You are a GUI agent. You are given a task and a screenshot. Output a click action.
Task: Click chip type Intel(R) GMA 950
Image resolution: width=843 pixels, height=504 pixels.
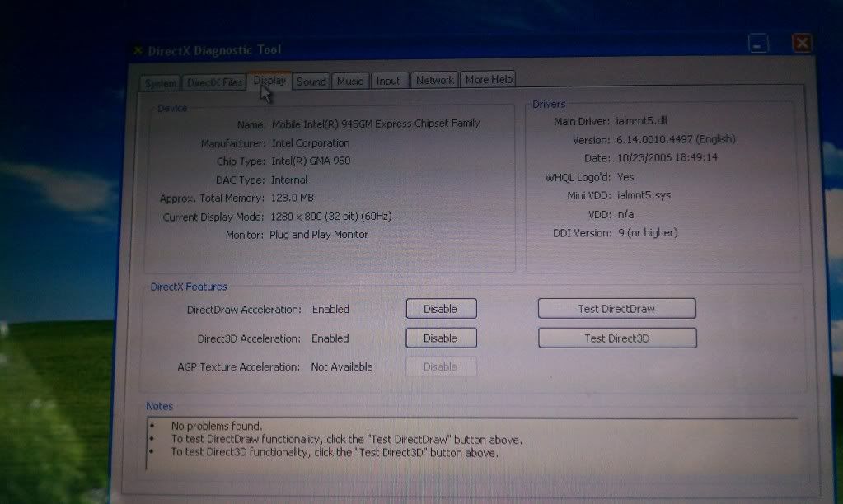tap(311, 161)
